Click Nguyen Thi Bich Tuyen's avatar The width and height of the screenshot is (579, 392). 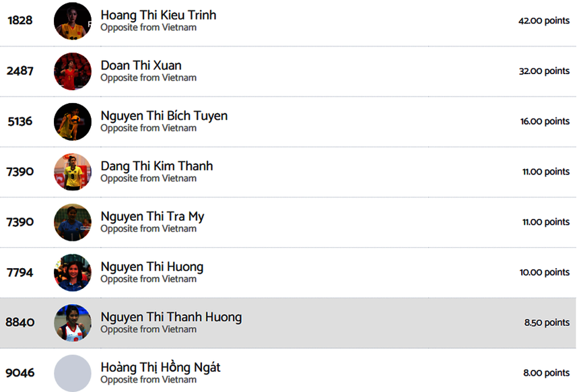[x=73, y=122]
